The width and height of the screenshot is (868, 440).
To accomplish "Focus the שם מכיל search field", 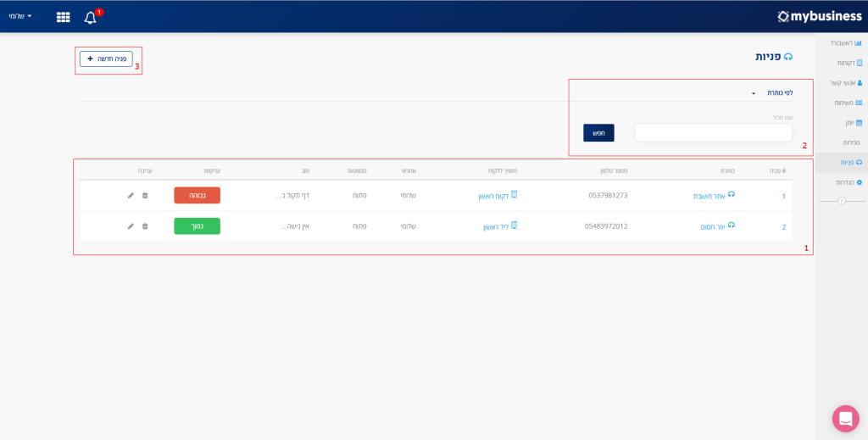I will [x=713, y=133].
